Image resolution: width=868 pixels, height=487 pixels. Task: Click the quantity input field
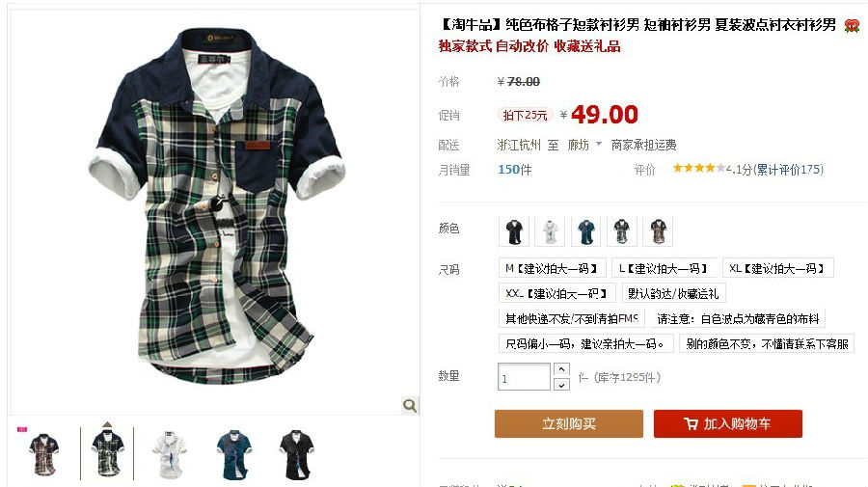tap(524, 377)
